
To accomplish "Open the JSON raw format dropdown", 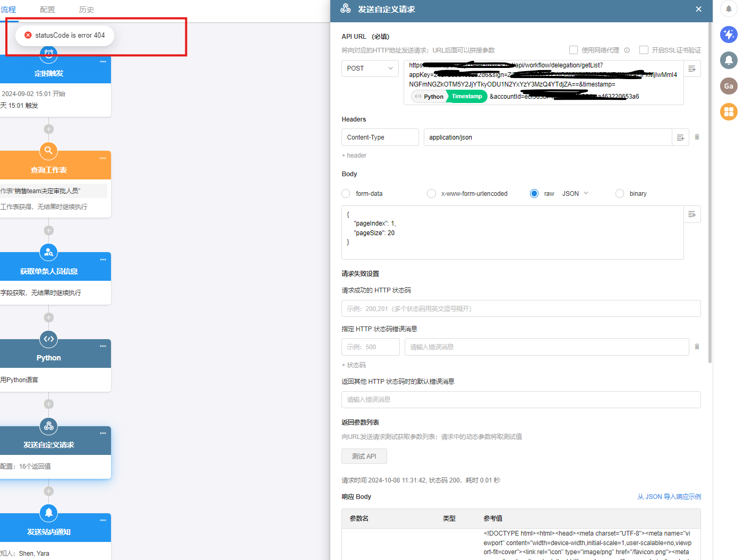I will [576, 194].
